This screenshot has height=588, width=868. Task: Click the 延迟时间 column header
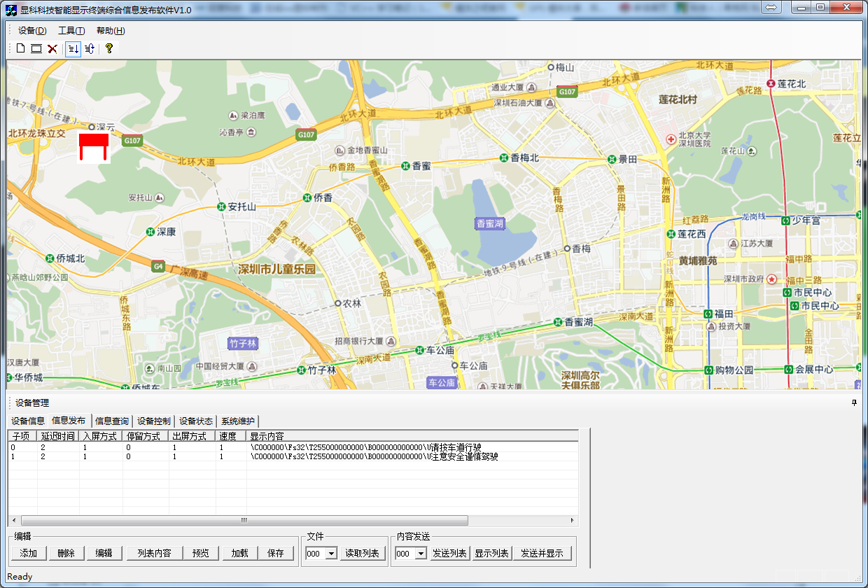point(58,435)
